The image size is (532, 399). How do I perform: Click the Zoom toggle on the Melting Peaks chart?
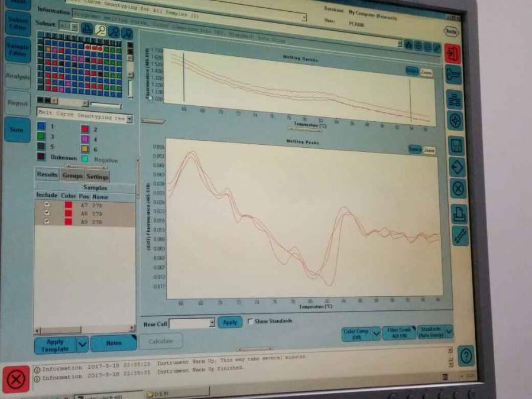(429, 150)
